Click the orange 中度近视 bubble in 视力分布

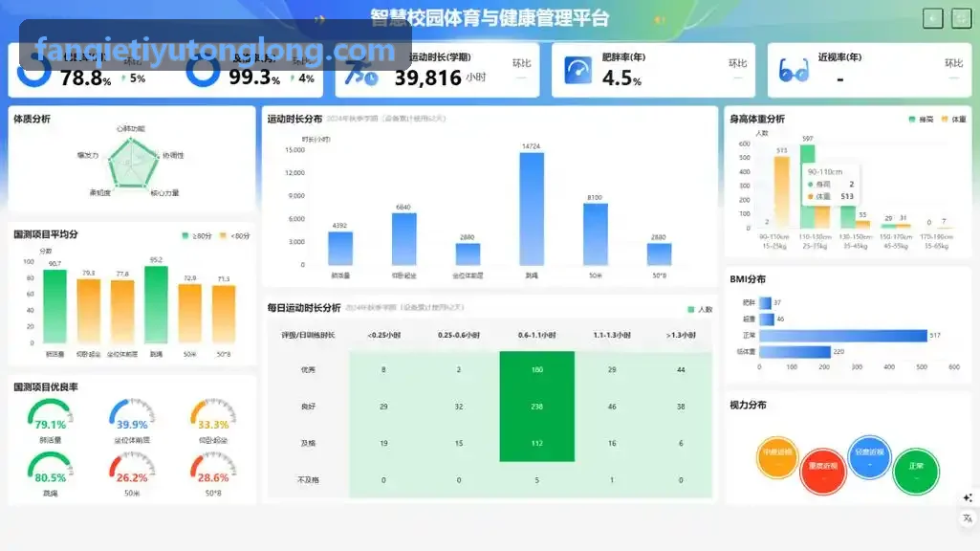coord(777,457)
